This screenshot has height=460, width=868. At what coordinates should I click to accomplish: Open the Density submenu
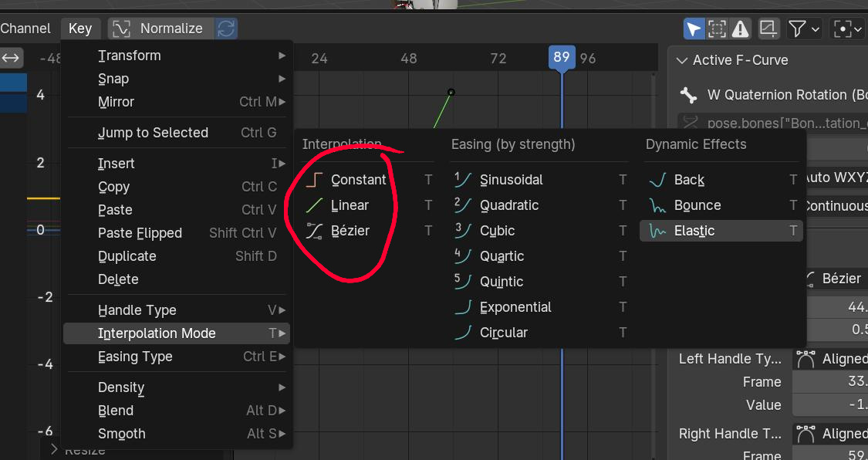click(177, 387)
